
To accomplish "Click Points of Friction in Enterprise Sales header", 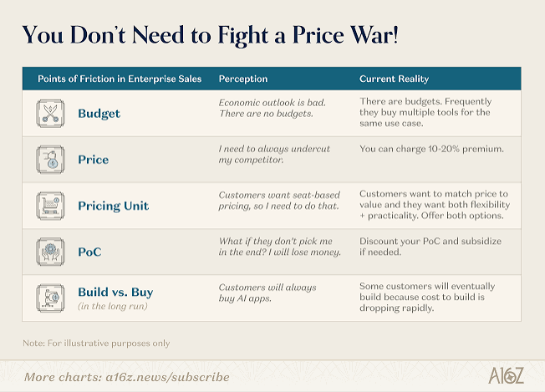I will click(120, 79).
